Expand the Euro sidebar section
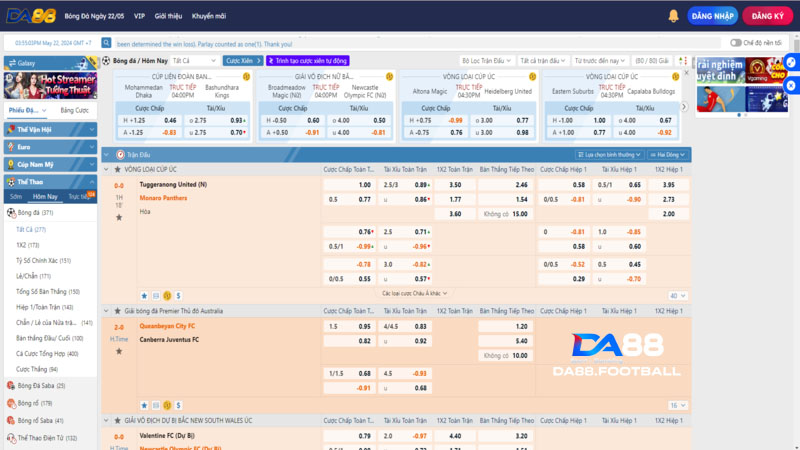This screenshot has width=800, height=450. pyautogui.click(x=48, y=146)
